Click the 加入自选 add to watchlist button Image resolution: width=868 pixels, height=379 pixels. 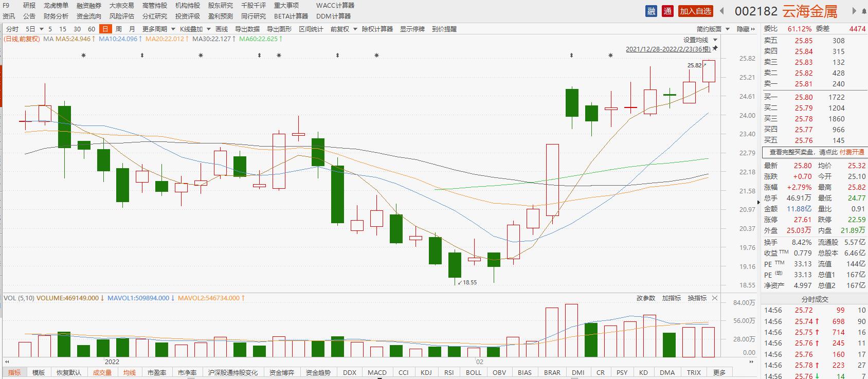click(x=695, y=11)
